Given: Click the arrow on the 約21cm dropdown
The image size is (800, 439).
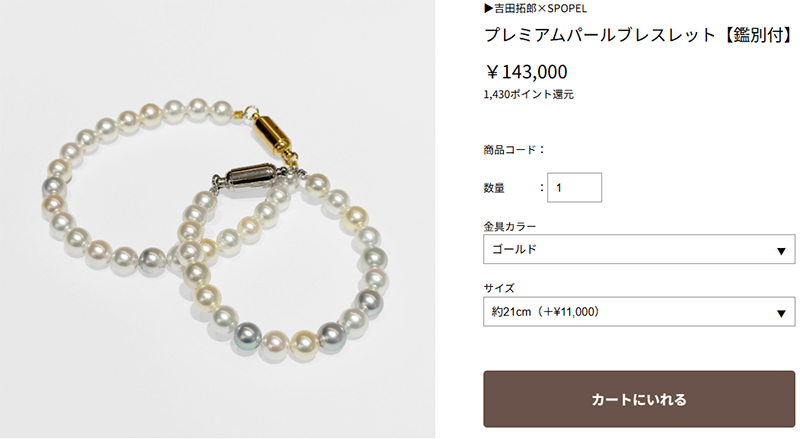Looking at the screenshot, I should click(x=781, y=313).
